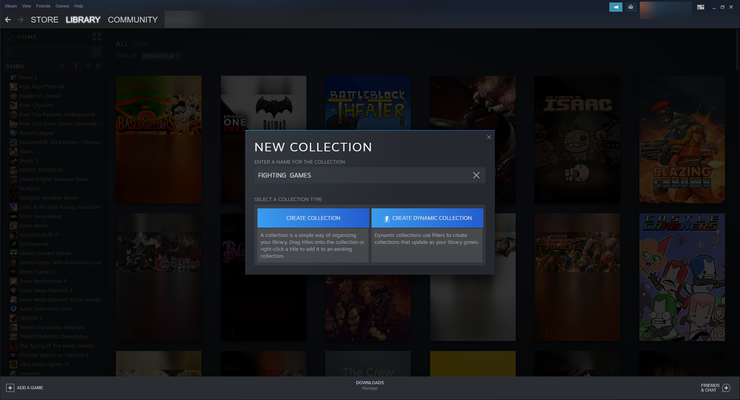Open the Alphabetical sort-by dropdown

(161, 56)
